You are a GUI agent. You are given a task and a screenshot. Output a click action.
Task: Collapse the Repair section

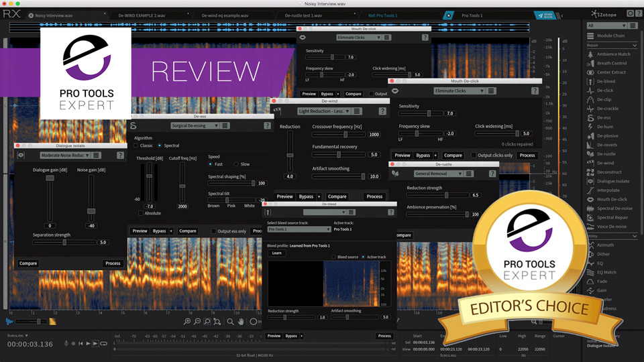[x=634, y=45]
